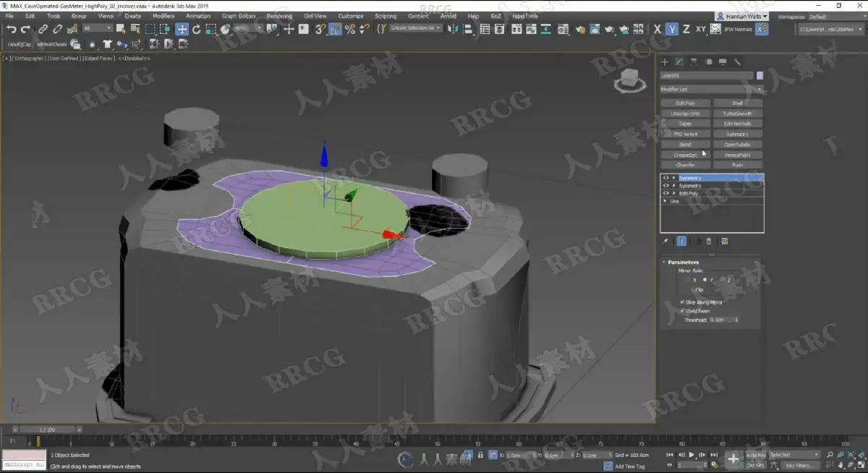Open the Create tab plus icon
This screenshot has width=868, height=473.
[x=665, y=61]
